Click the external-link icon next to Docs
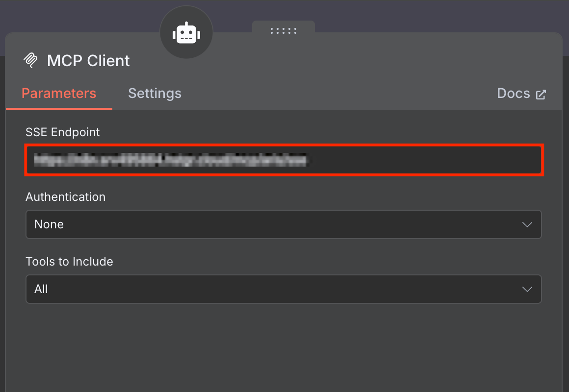 pyautogui.click(x=541, y=94)
